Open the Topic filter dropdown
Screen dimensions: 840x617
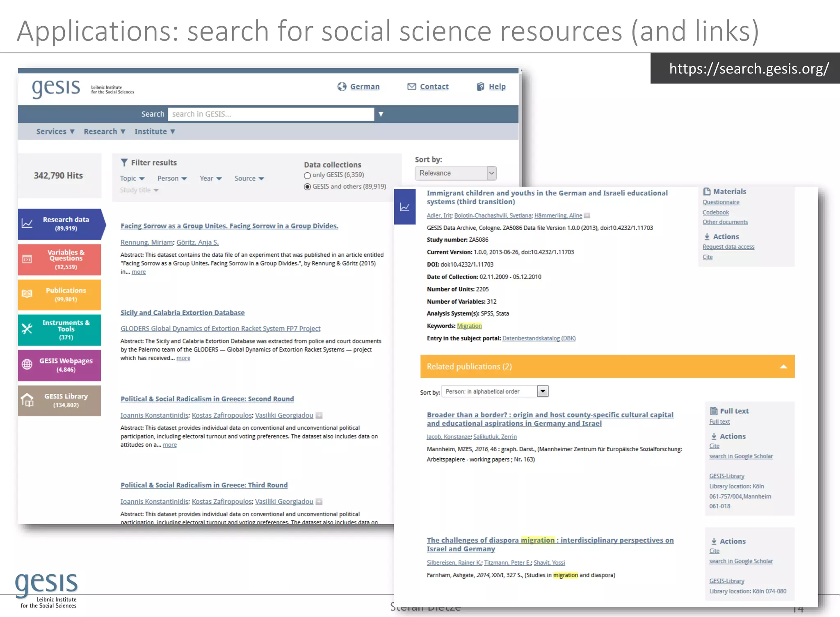coord(132,178)
